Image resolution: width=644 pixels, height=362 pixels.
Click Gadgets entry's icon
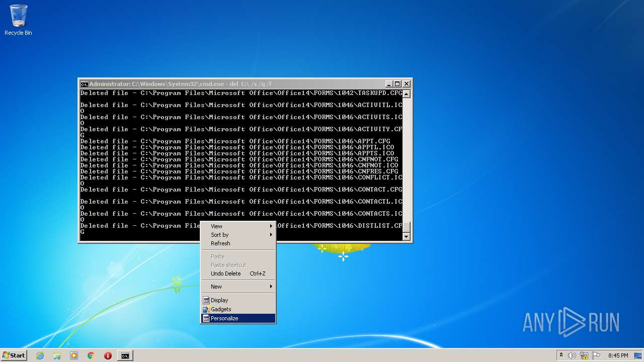click(x=206, y=309)
